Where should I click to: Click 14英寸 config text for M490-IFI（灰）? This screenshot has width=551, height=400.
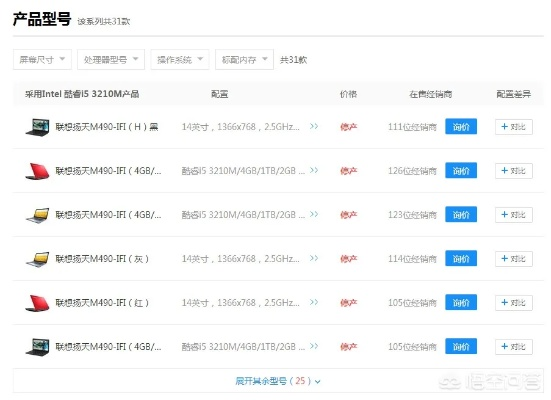pos(241,259)
